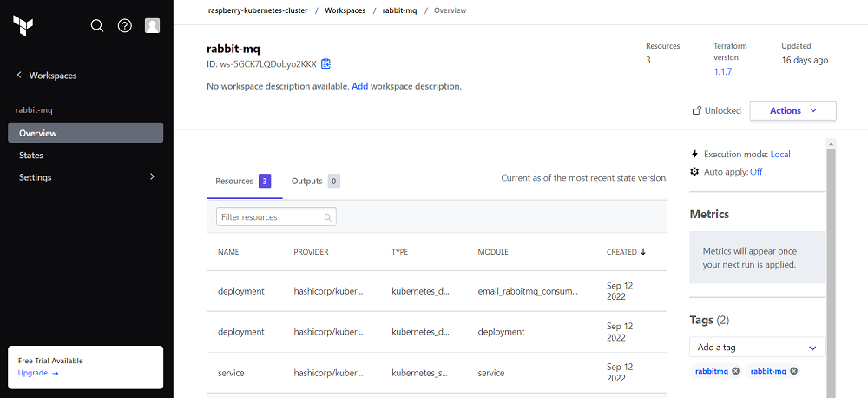Click the Terraform logo icon
868x398 pixels.
click(x=23, y=25)
